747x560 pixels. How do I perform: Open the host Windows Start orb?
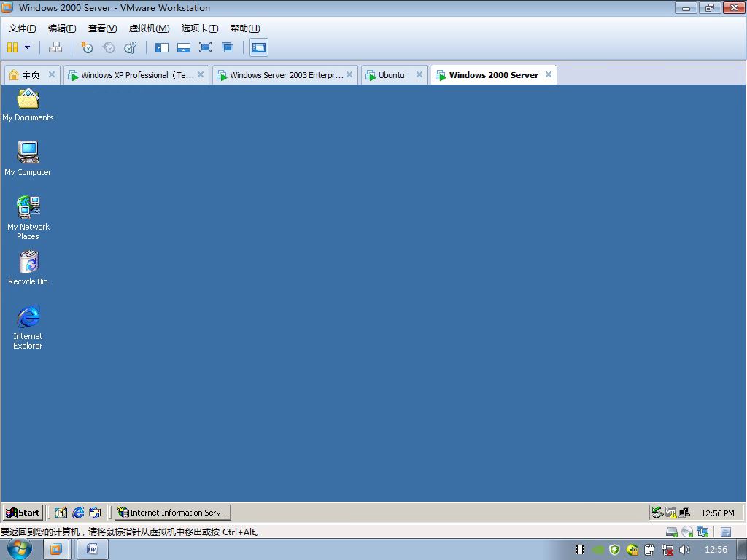point(20,549)
